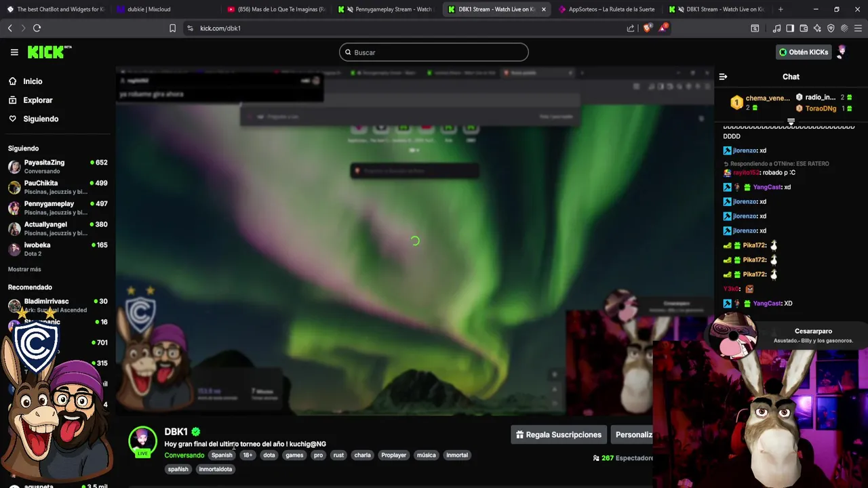Open the user profile avatar menu
Screen dimensions: 868x488
(x=842, y=52)
